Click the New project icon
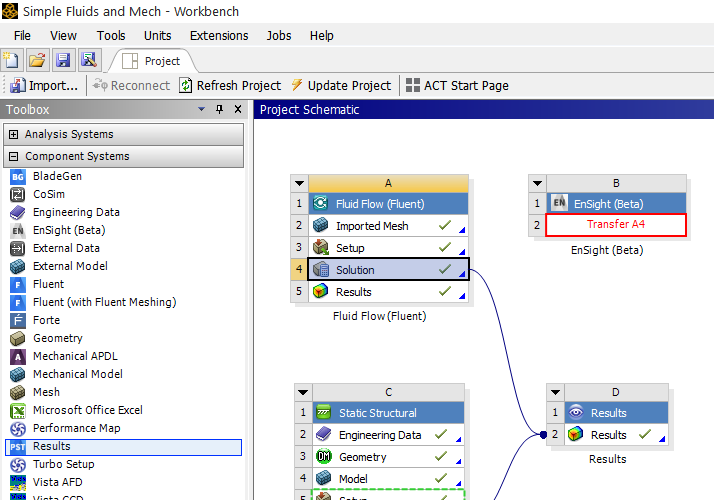This screenshot has height=500, width=714. click(x=11, y=60)
